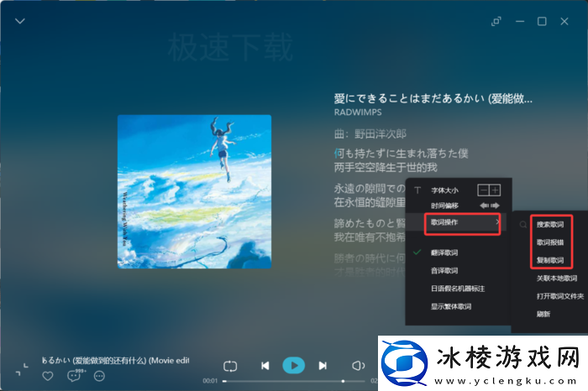Select 打开歌词文件夹 in the submenu
The width and height of the screenshot is (588, 391).
(560, 296)
